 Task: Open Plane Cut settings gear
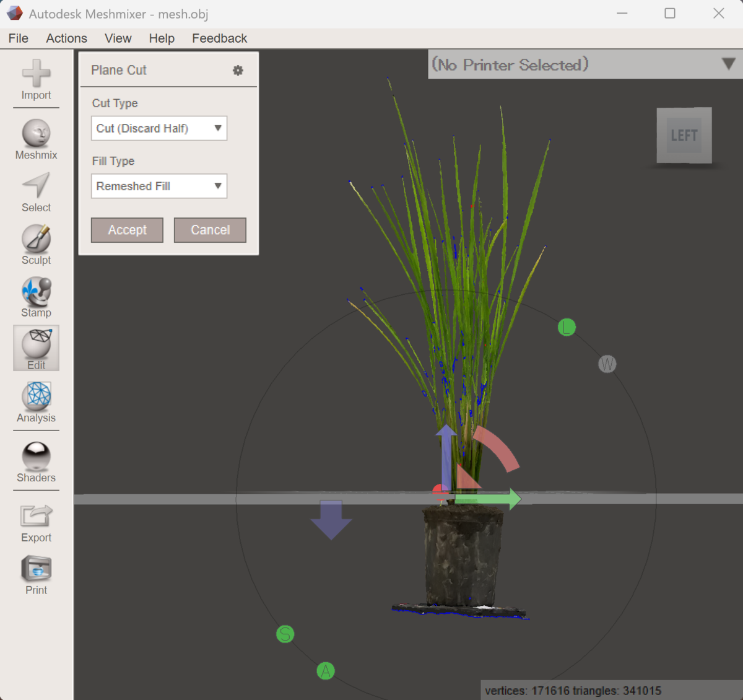[x=238, y=71]
